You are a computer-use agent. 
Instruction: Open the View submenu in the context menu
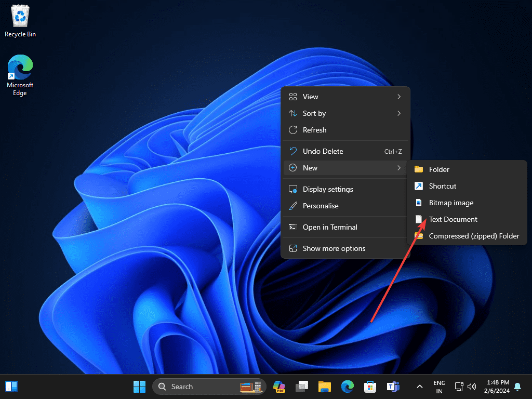pyautogui.click(x=345, y=97)
